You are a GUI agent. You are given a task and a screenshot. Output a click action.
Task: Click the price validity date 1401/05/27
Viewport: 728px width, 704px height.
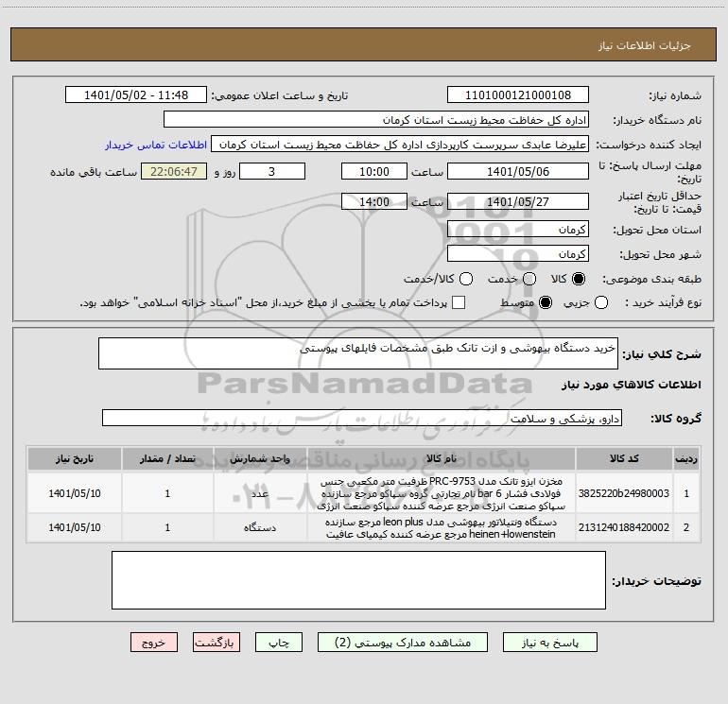tap(518, 202)
